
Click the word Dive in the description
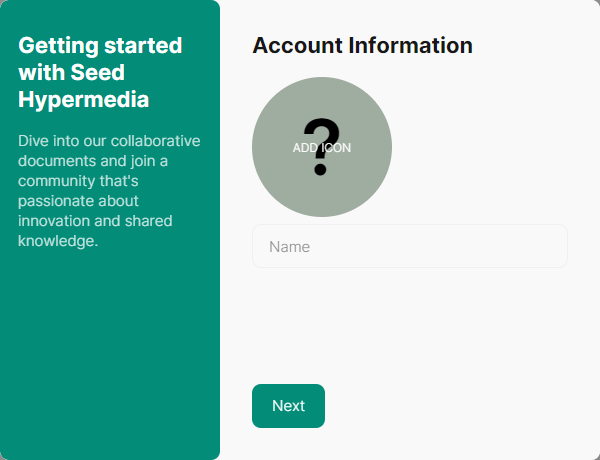34,141
